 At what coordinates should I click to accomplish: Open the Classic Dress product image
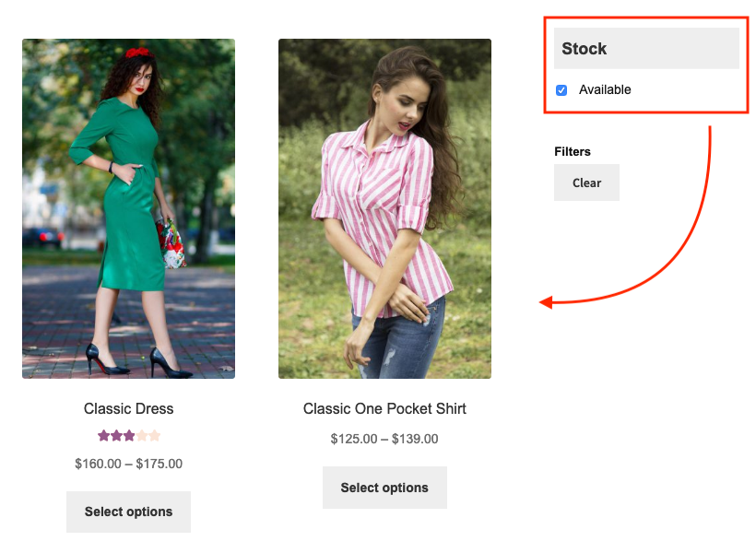pyautogui.click(x=128, y=208)
